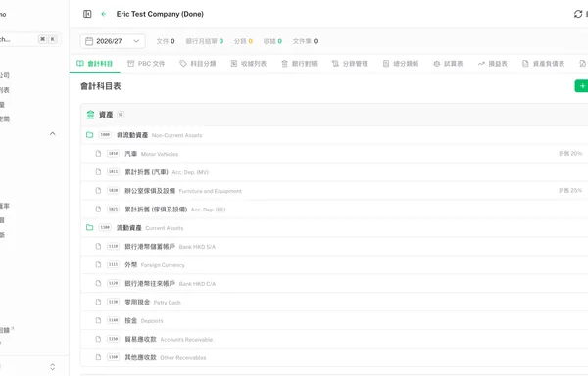The width and height of the screenshot is (588, 376).
Task: Select the Foreign Currency account
Action: pos(334,264)
